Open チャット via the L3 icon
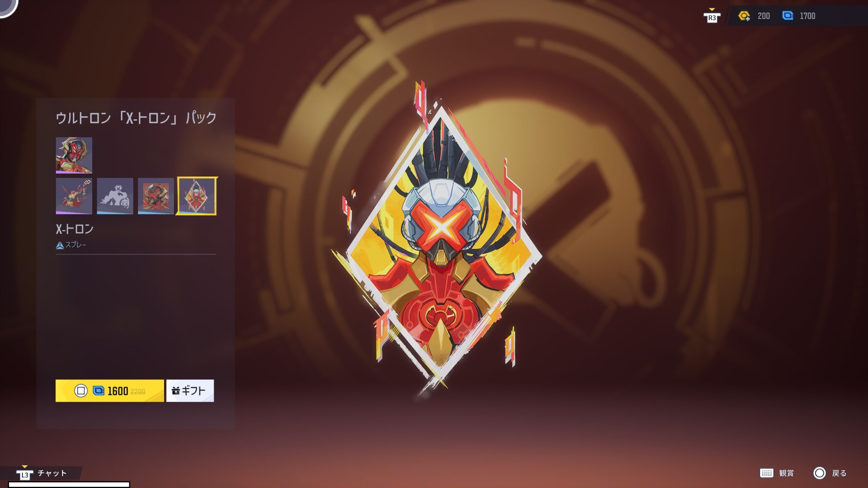868x488 pixels. pyautogui.click(x=24, y=474)
